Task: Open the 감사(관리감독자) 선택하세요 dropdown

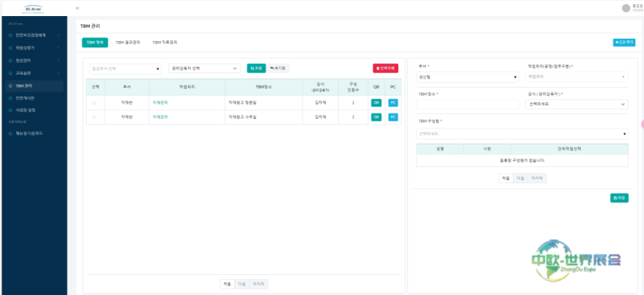Action: [x=576, y=104]
